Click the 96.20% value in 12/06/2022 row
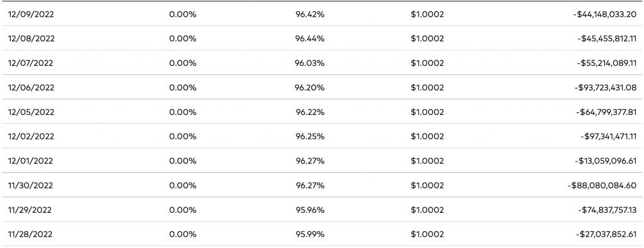 309,88
